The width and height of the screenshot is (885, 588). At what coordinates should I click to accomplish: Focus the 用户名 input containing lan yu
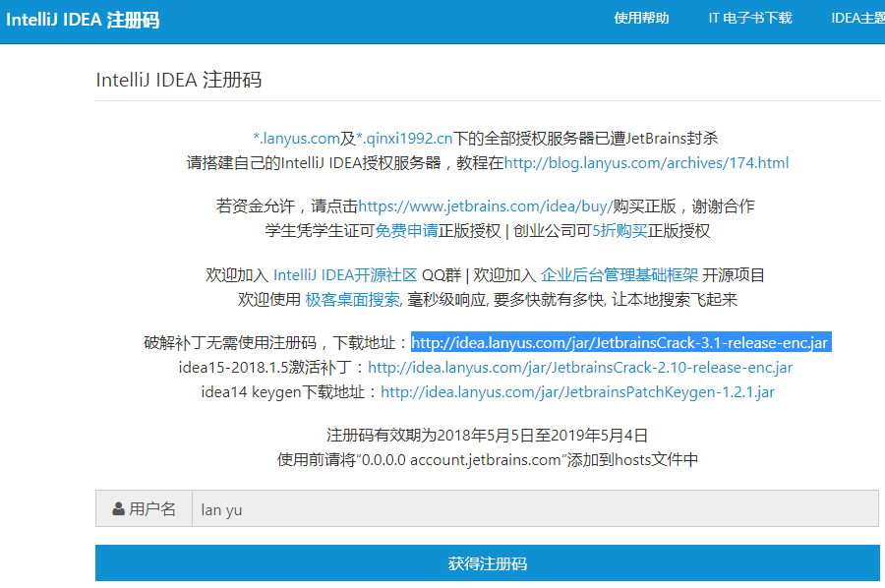(x=535, y=508)
